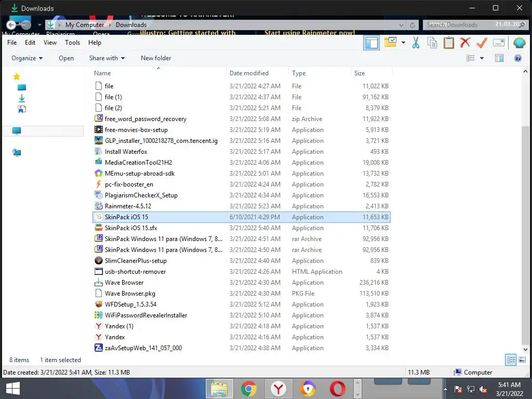Select the SkinPack iOS 15.sfx file
This screenshot has width=532, height=399.
tap(241, 228)
